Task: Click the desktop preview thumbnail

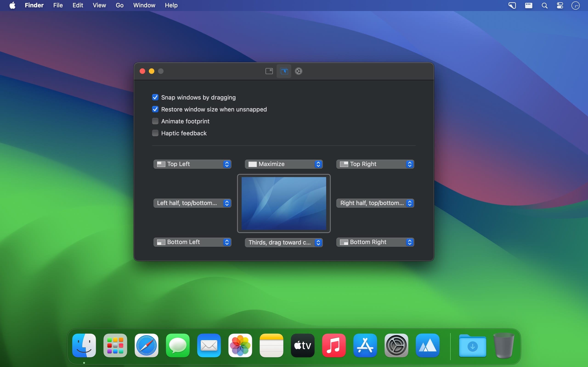Action: tap(284, 203)
